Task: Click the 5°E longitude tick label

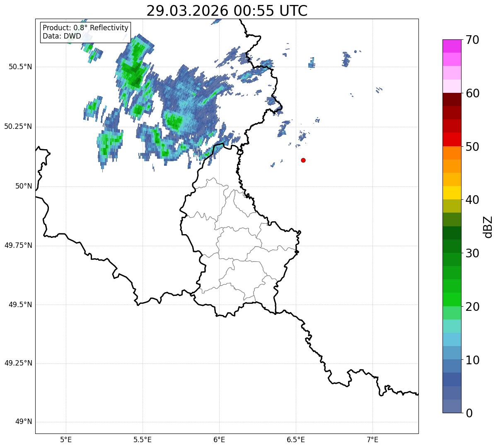Action: [66, 440]
